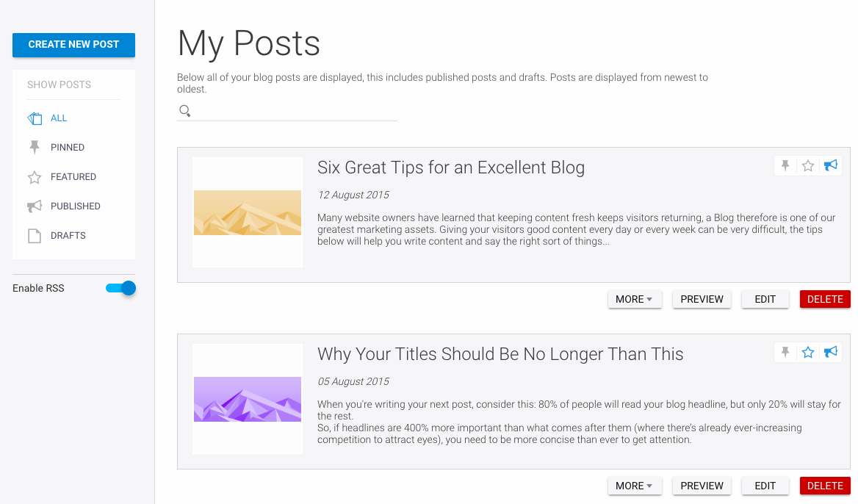Click pin icon on Six Great Tips post

(x=785, y=166)
